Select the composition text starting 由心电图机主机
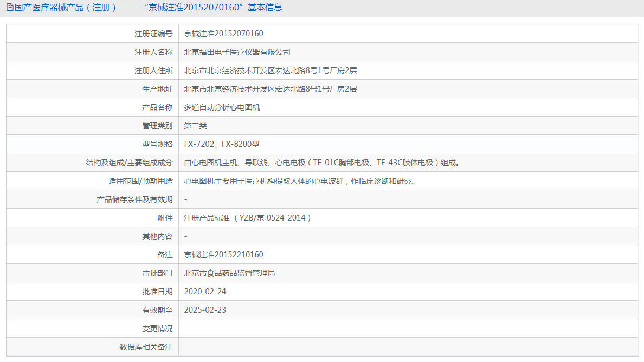This screenshot has width=644, height=362. (323, 163)
